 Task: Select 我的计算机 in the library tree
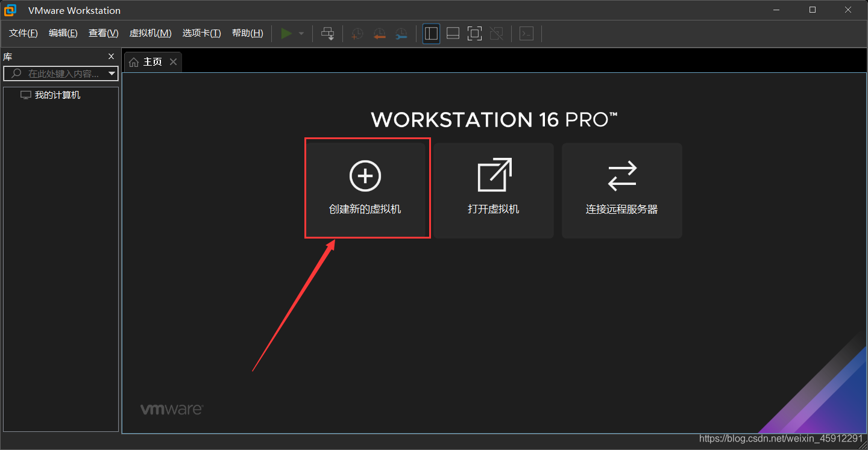coord(51,95)
